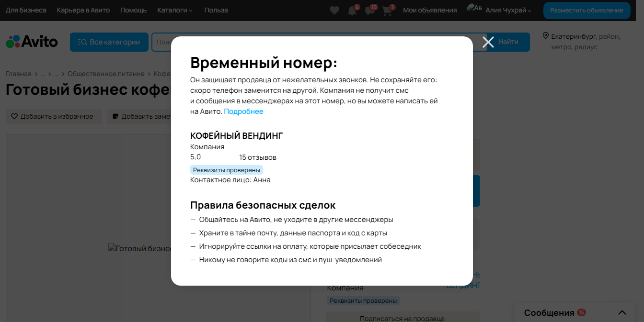The image size is (644, 322).
Task: Click the 15 отзывов text
Action: coord(258,157)
